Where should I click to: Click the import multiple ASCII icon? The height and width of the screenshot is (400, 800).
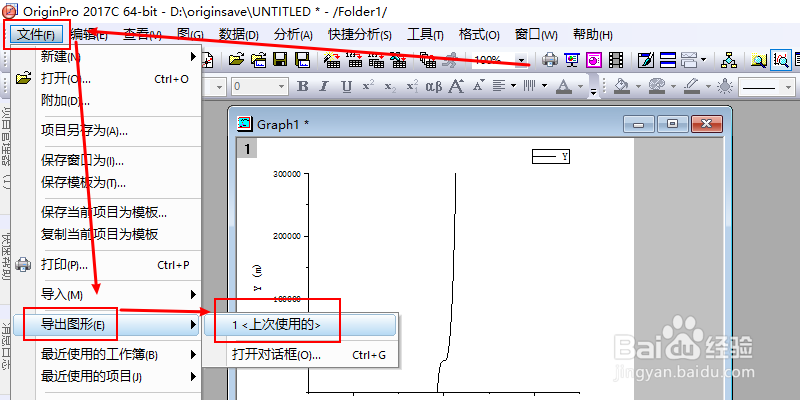tap(377, 60)
